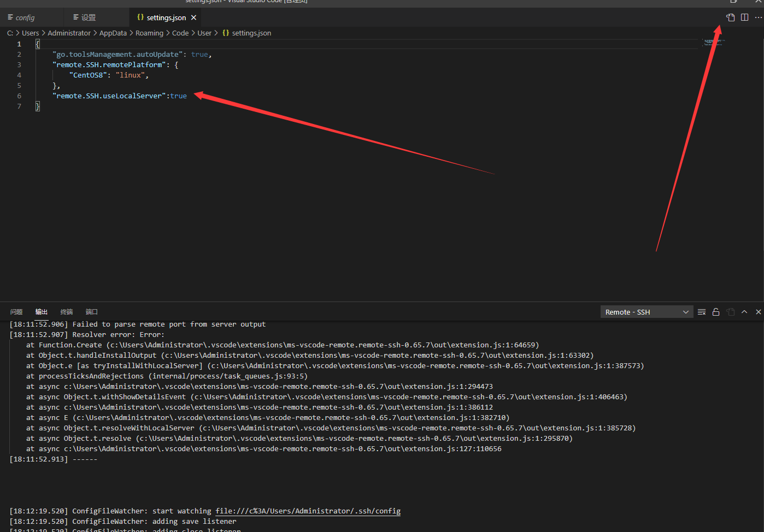Open the 问题 panel tab
Image resolution: width=764 pixels, height=532 pixels.
click(x=16, y=312)
